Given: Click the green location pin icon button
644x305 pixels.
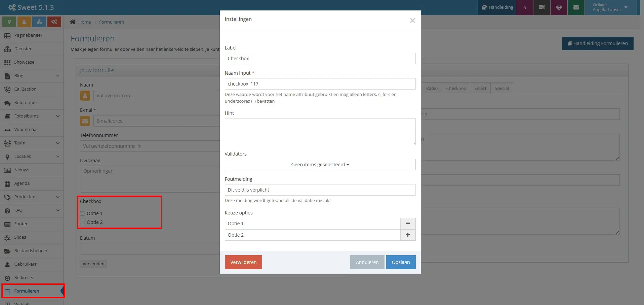Looking at the screenshot, I should [x=9, y=22].
